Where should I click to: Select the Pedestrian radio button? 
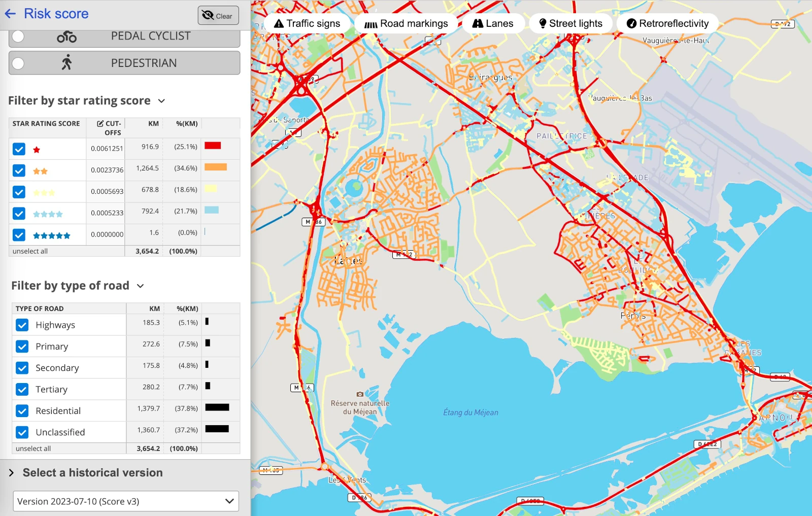click(18, 63)
